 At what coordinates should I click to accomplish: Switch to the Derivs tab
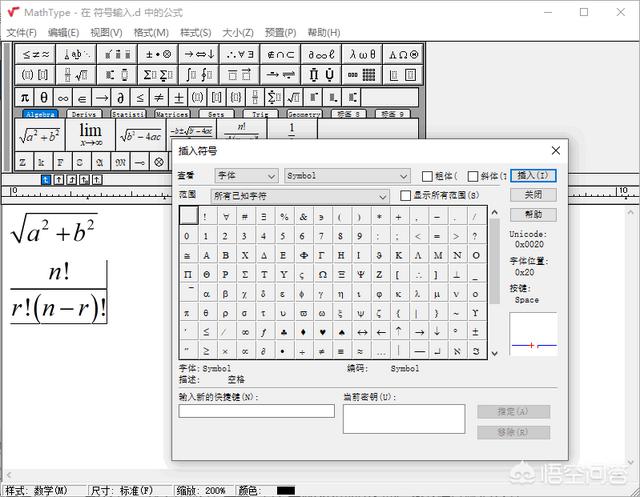pos(84,114)
